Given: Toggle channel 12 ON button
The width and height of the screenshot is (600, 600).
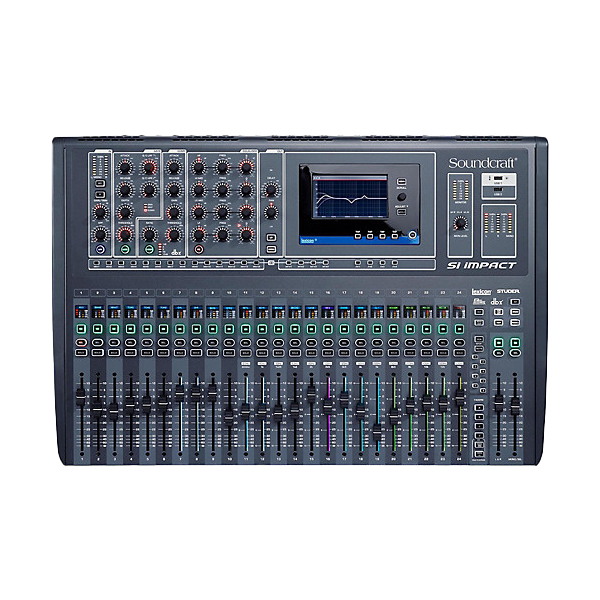Looking at the screenshot, I should [262, 329].
